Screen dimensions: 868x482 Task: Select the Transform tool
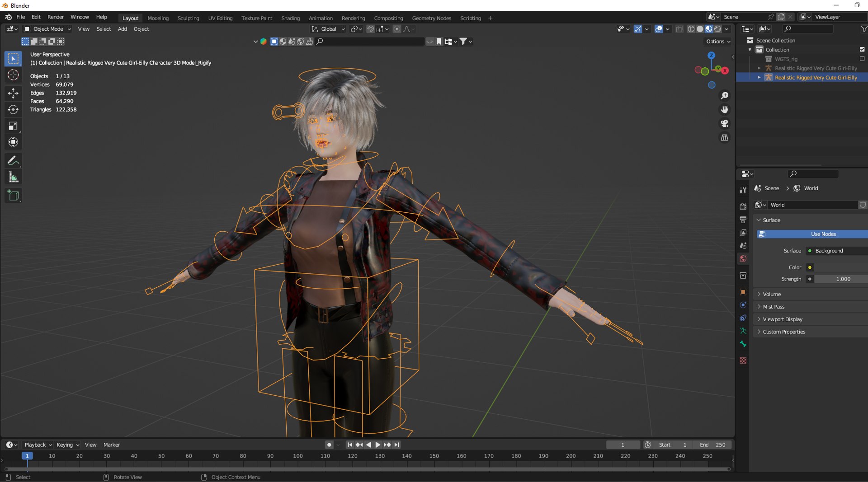(x=13, y=142)
